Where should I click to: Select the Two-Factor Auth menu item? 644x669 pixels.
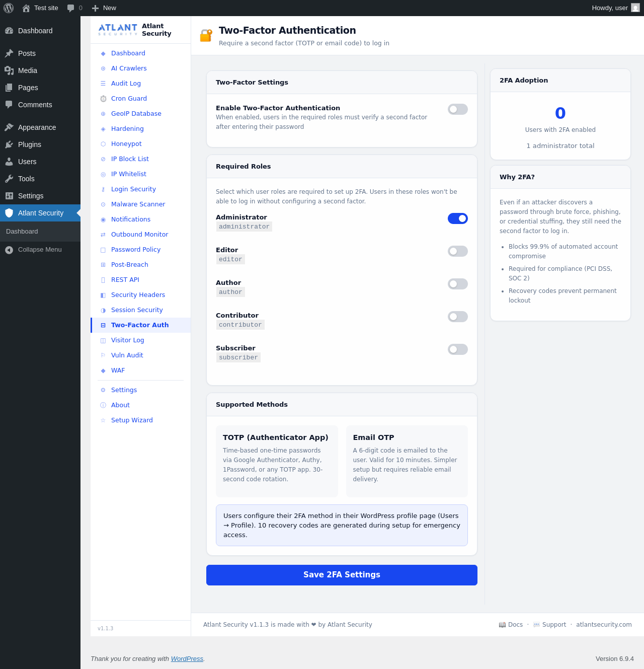140,325
